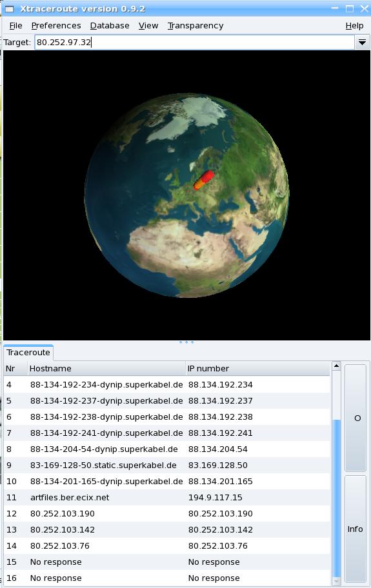Click the hop number 11 cell
371x588 pixels.
pyautogui.click(x=12, y=498)
